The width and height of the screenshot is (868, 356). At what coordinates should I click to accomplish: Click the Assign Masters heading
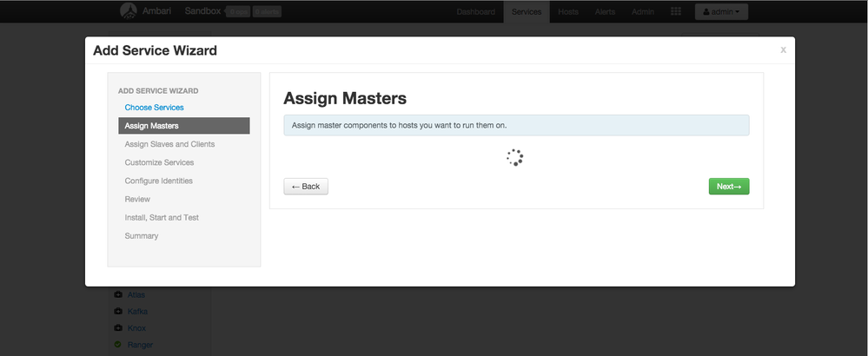point(345,98)
